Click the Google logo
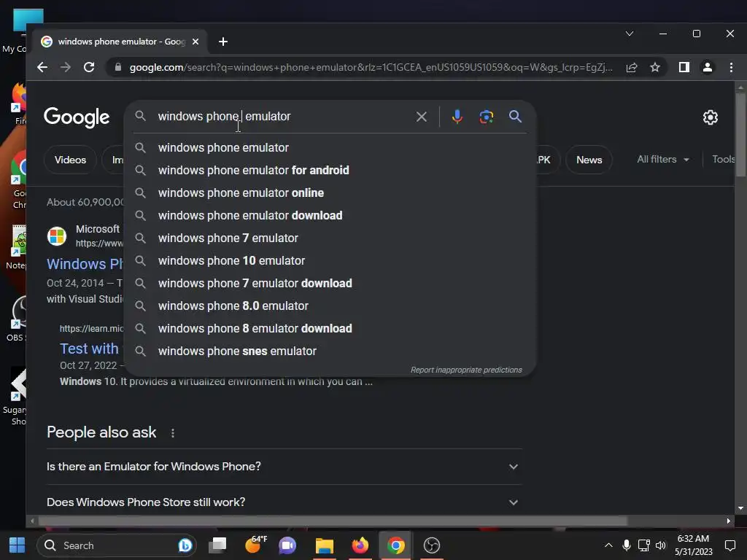This screenshot has width=747, height=560. pyautogui.click(x=77, y=117)
